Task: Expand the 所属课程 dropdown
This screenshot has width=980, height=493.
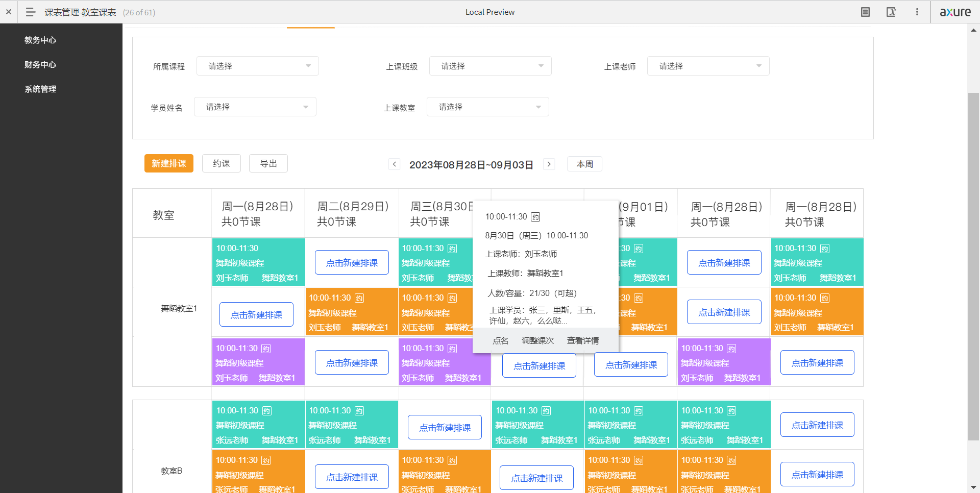Action: 258,66
